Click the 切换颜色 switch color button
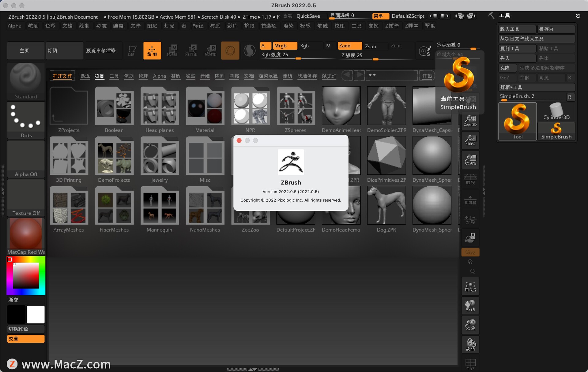 [x=26, y=329]
